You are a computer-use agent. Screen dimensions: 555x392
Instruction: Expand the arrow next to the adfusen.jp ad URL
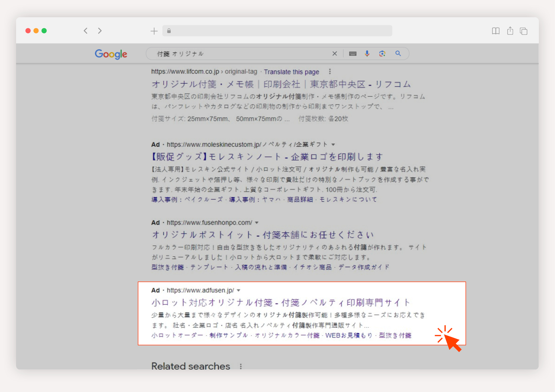click(239, 290)
